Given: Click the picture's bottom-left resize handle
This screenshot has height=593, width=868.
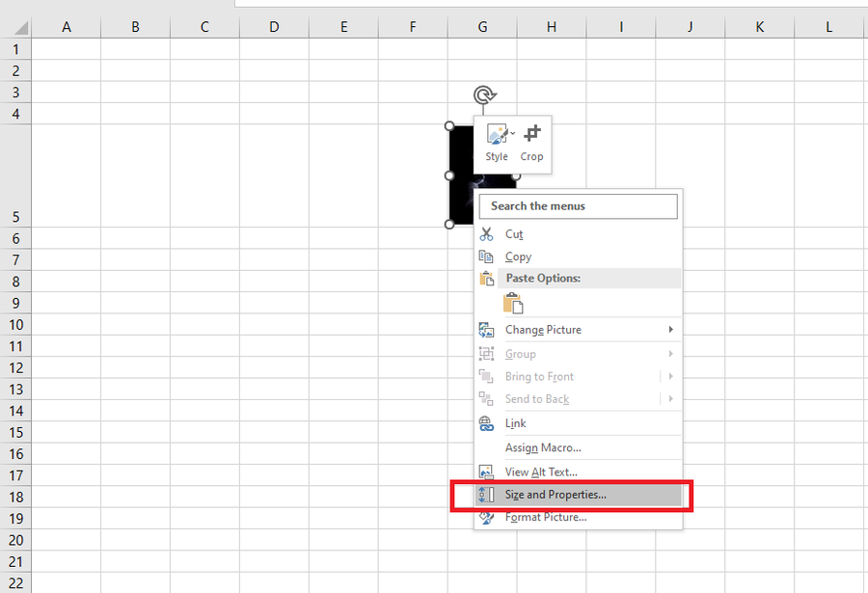Looking at the screenshot, I should coord(449,224).
